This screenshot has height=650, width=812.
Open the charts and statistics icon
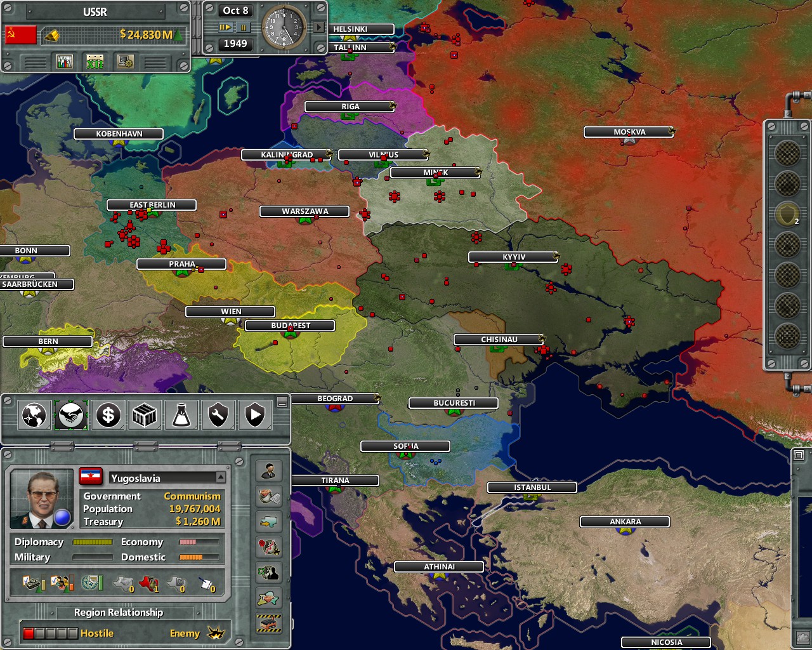pos(65,62)
